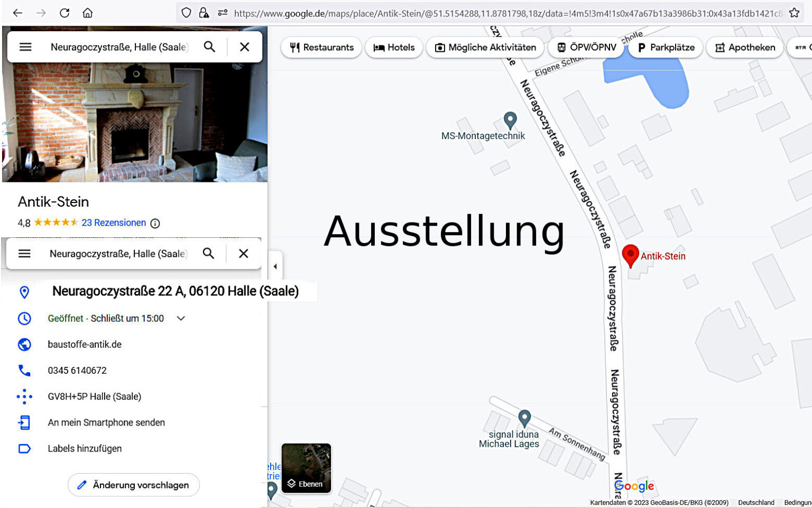Open the hamburger menu in top search box
Viewport: 812px width, 508px height.
tap(25, 47)
